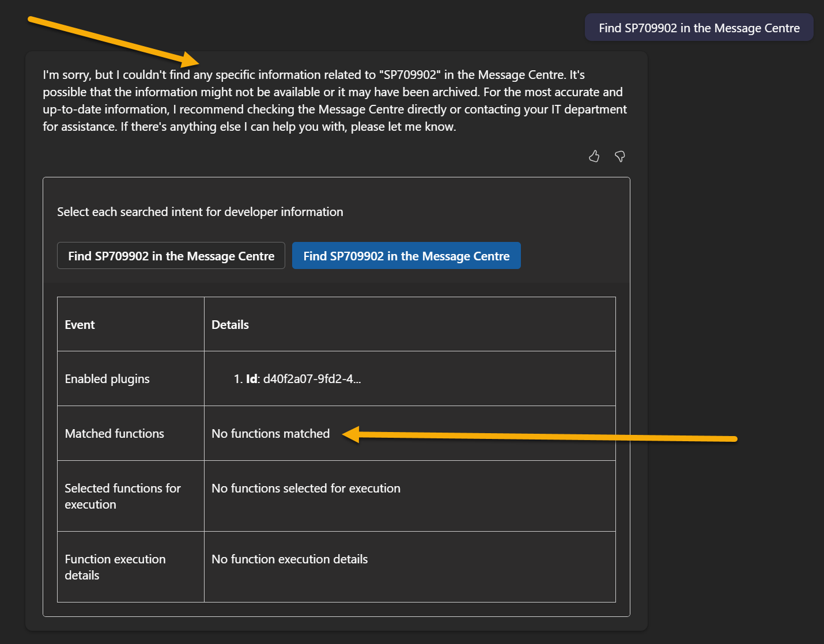Click the thumbs up feedback icon

click(x=594, y=156)
